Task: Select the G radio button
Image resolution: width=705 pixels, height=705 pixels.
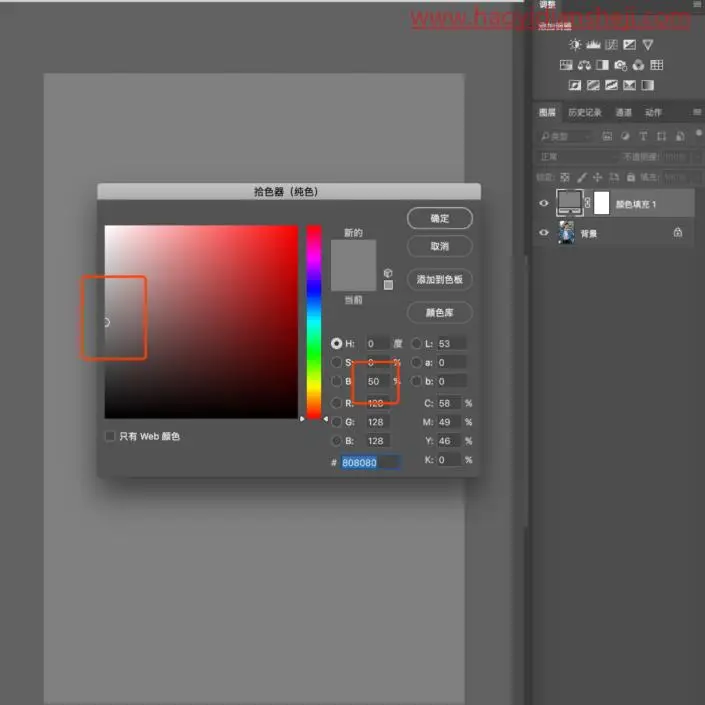Action: [336, 422]
